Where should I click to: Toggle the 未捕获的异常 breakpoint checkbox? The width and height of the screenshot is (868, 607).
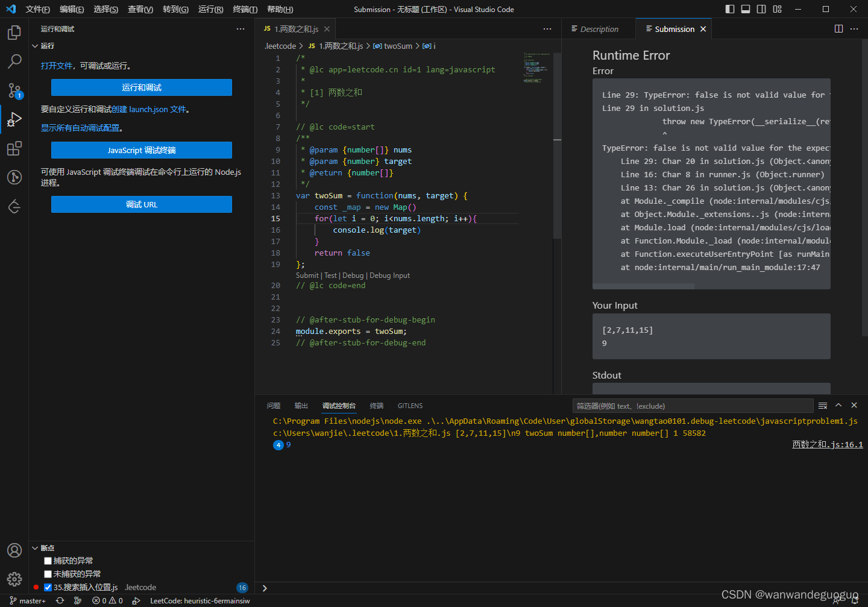48,574
